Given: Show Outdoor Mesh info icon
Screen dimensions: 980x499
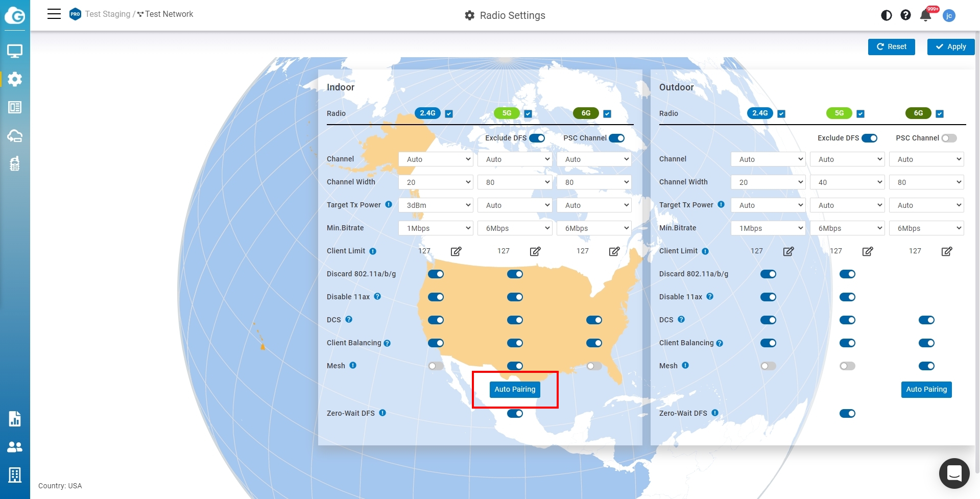Looking at the screenshot, I should click(x=685, y=365).
